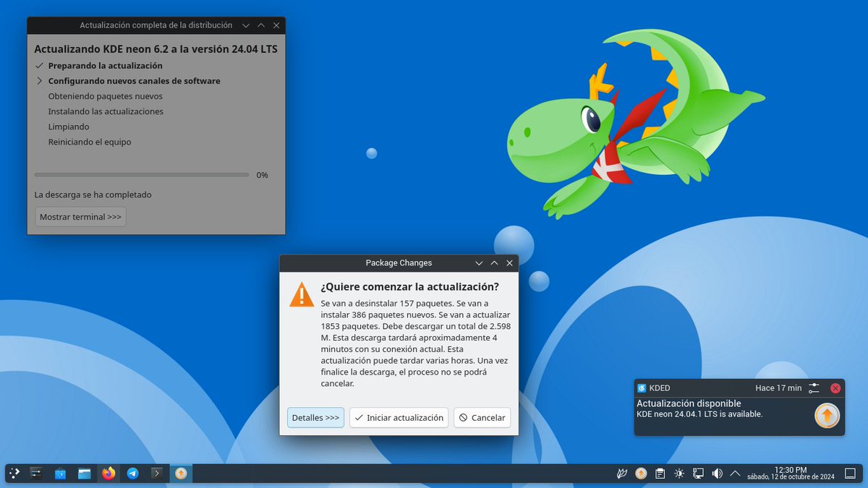
Task: Open Telegram from the taskbar
Action: [x=132, y=474]
